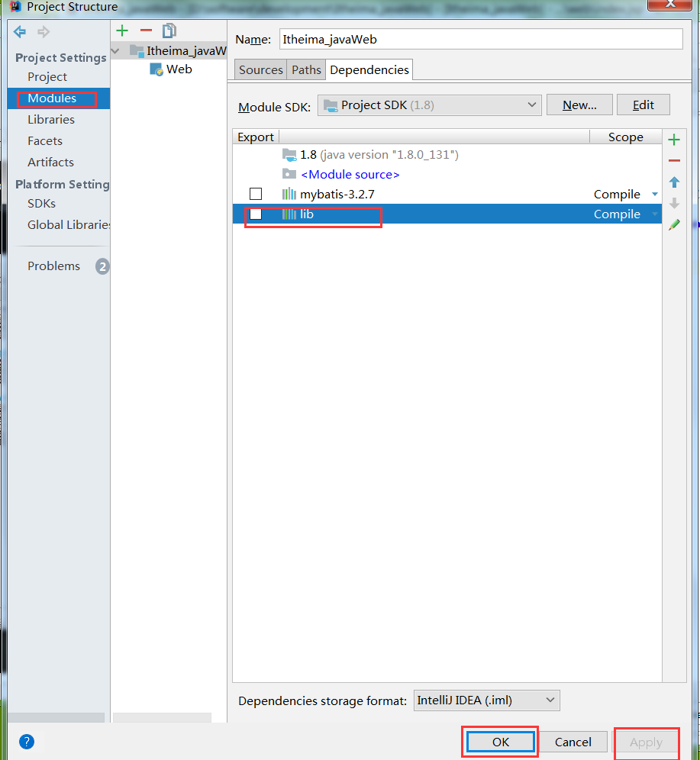
Task: Remove dependency using red minus icon
Action: coord(674,160)
